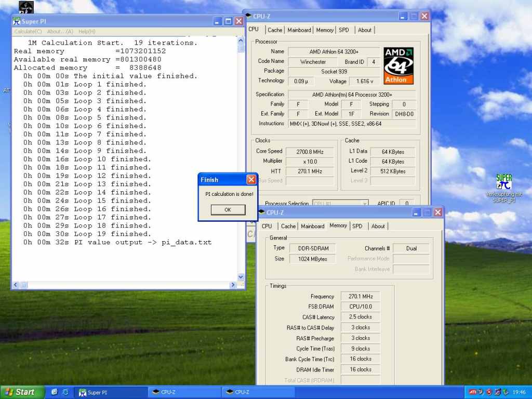This screenshot has width=532, height=399.
Task: Click the Revision value DH8-D0
Action: [x=404, y=114]
